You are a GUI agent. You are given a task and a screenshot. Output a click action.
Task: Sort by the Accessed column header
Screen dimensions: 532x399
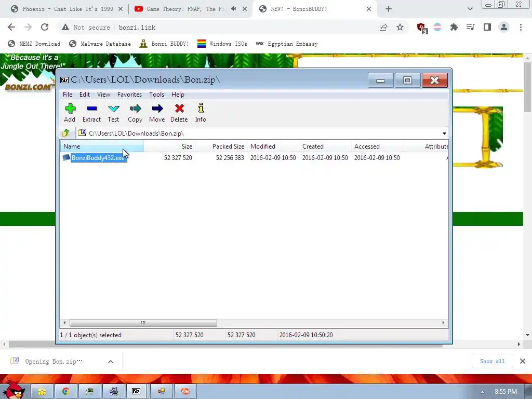pos(377,147)
